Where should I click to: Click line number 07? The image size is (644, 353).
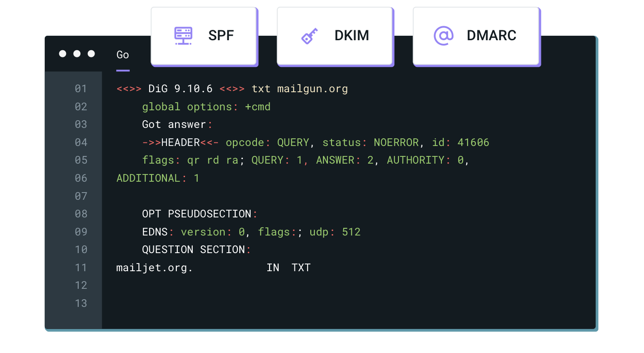81,196
